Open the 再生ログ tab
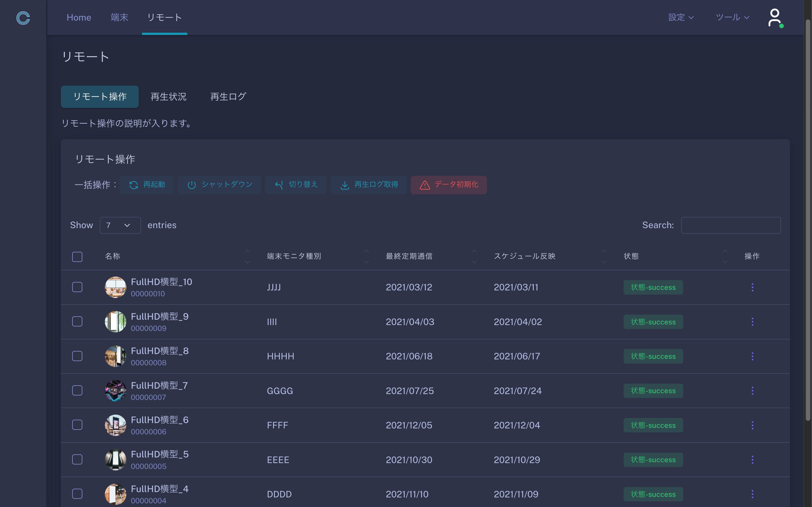Screen dimensions: 812x507 [228, 97]
